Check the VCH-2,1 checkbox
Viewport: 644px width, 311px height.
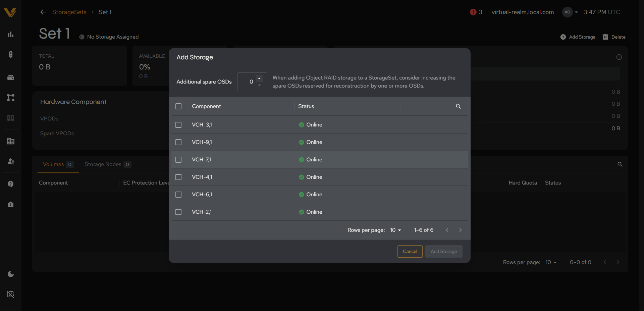point(178,212)
